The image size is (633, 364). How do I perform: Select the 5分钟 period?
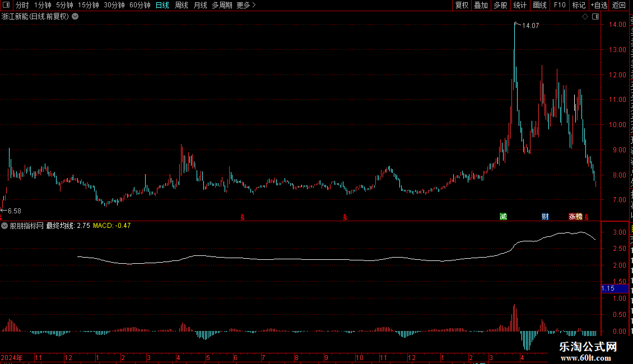click(x=64, y=5)
